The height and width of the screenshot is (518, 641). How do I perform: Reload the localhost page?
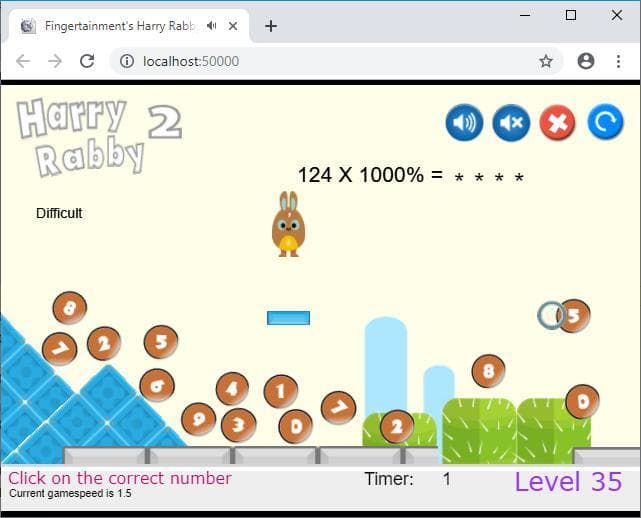click(87, 61)
